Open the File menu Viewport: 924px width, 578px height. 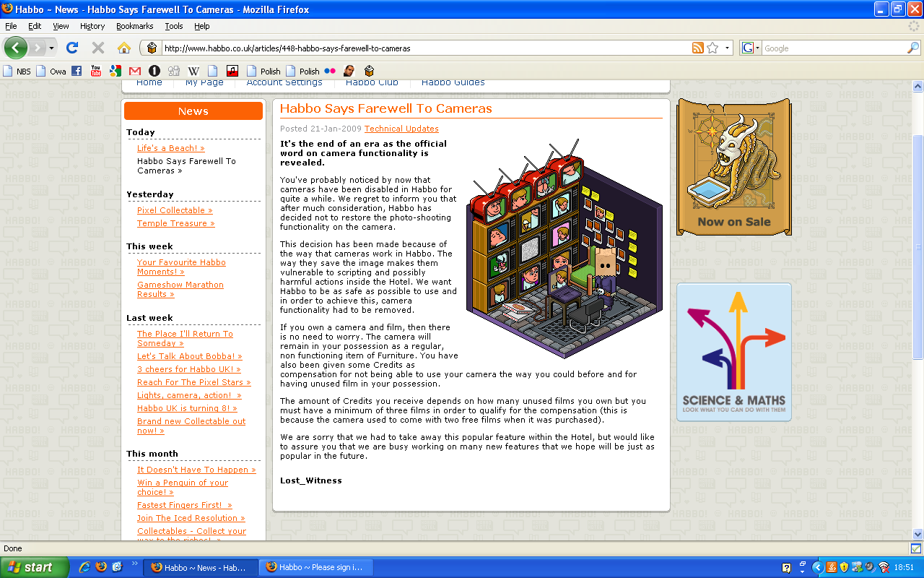tap(11, 26)
